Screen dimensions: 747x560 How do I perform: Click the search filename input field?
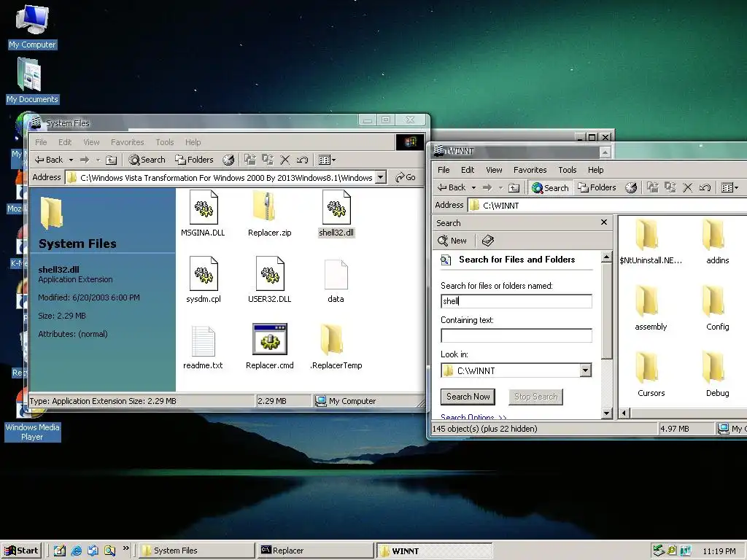point(516,301)
